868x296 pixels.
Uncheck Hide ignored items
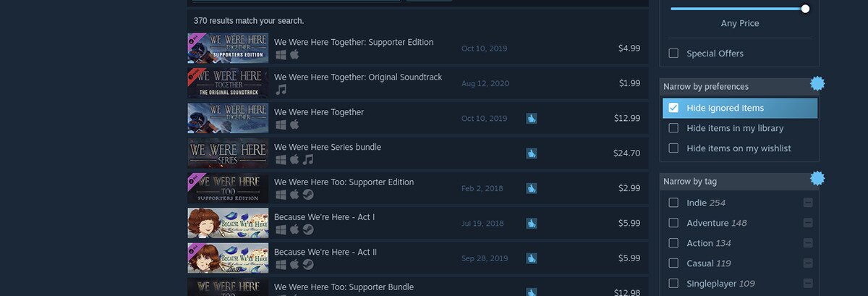673,108
